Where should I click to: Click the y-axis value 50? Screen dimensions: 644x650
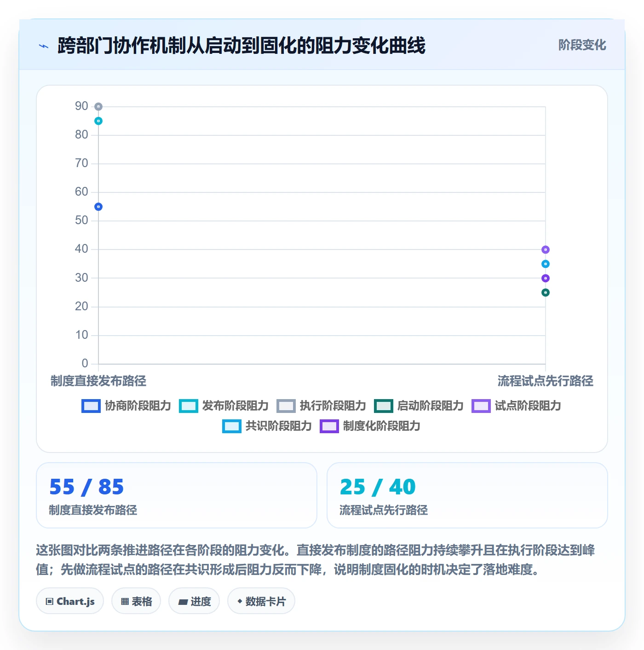point(81,221)
